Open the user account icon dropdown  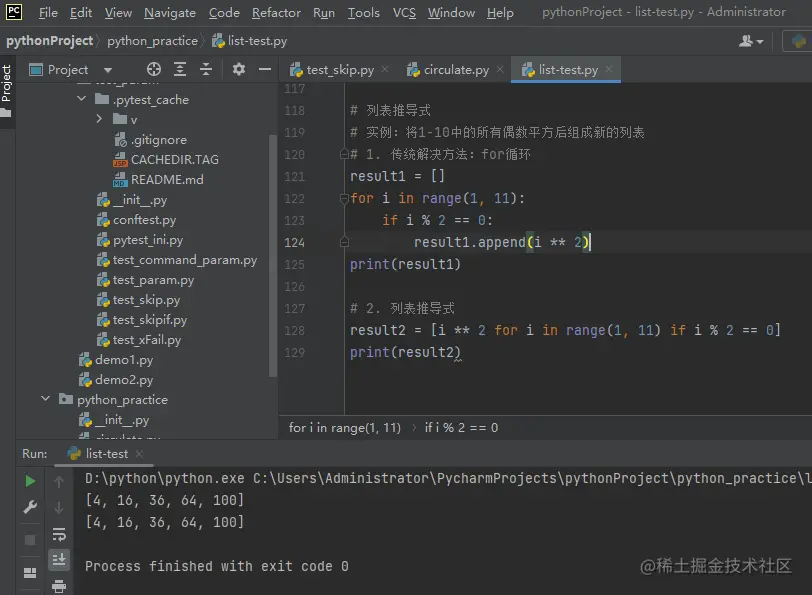(751, 41)
